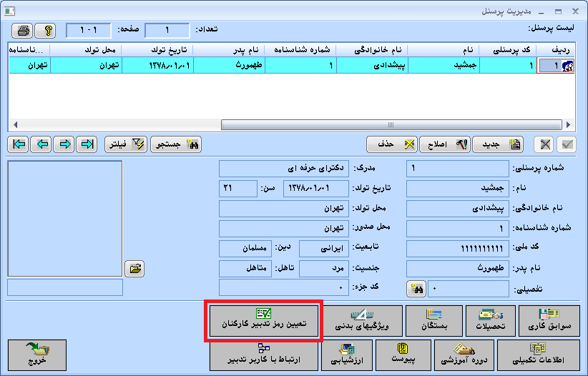The image size is (588, 376).
Task: Click the جمشید cell in the list row
Action: pyautogui.click(x=444, y=66)
